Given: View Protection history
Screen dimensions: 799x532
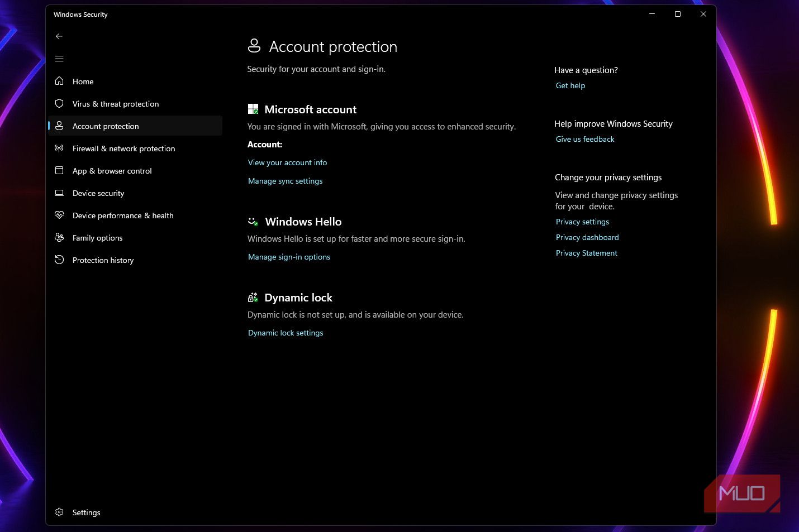Looking at the screenshot, I should (x=135, y=260).
